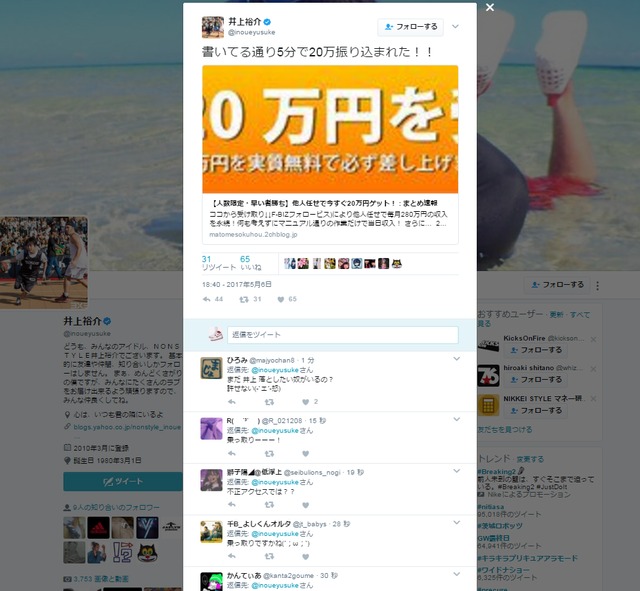Dismiss the KicksOnFire suggestion
This screenshot has height=591, width=640.
(x=593, y=339)
